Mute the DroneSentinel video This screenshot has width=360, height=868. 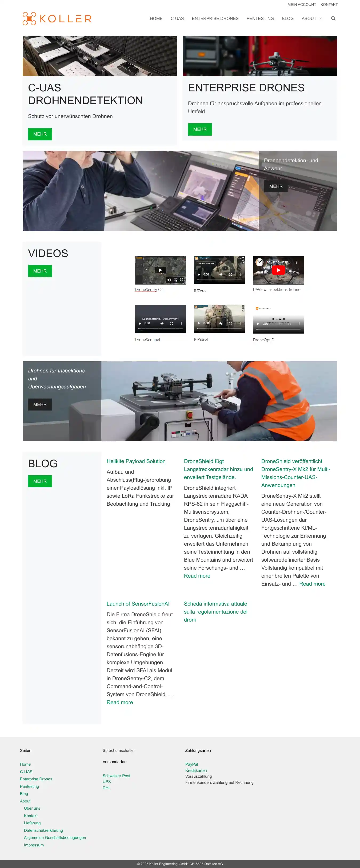tap(162, 323)
